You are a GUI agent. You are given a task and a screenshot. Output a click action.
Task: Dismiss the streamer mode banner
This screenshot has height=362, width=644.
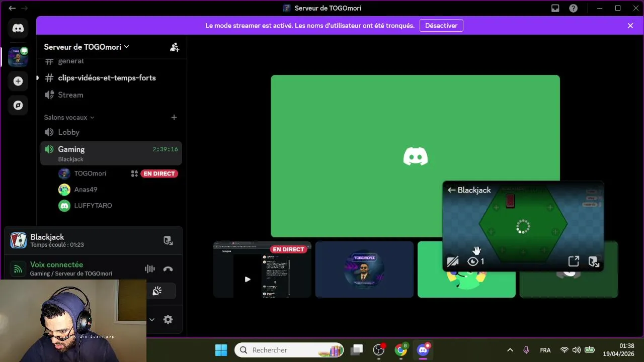point(630,26)
